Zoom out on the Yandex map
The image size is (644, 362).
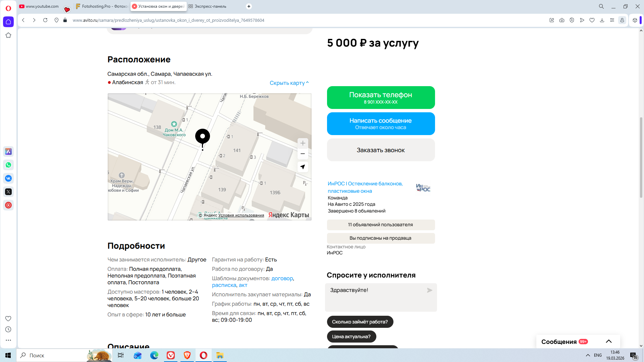303,154
